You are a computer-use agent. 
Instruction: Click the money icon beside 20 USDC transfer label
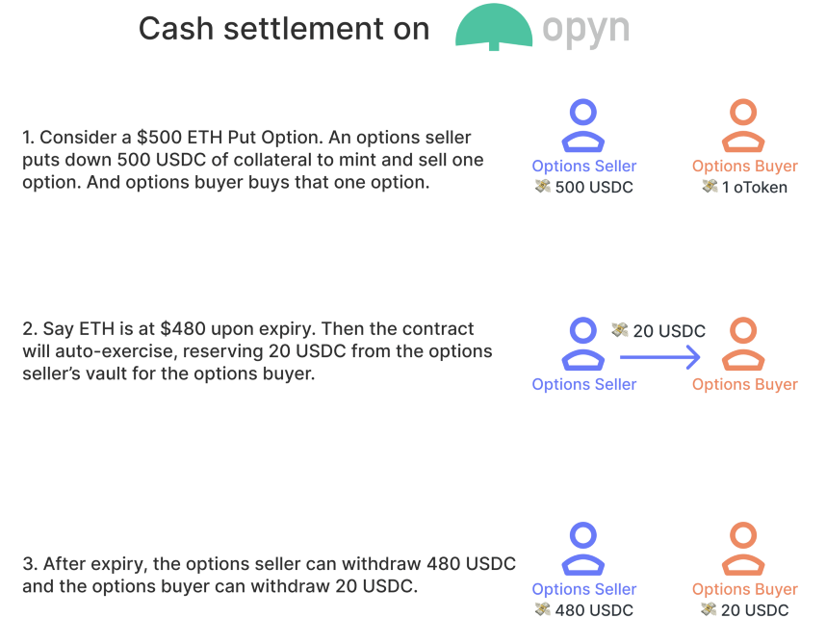click(620, 330)
